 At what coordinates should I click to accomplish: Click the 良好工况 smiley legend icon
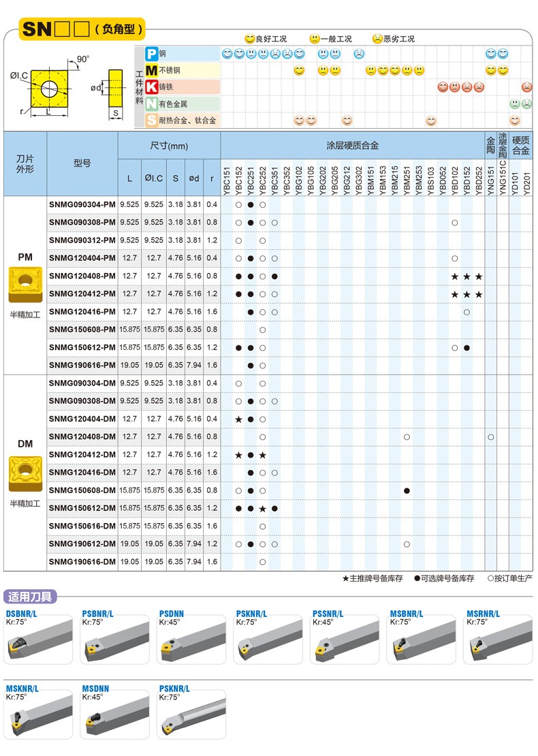(250, 39)
